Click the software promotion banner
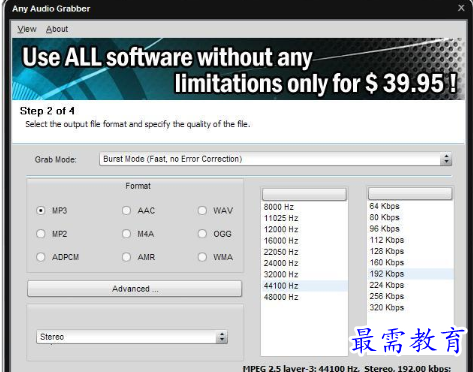473x372 pixels. [x=238, y=69]
